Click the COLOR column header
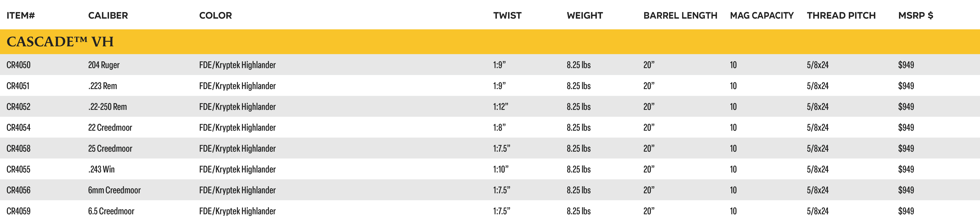This screenshot has width=980, height=221. [215, 15]
